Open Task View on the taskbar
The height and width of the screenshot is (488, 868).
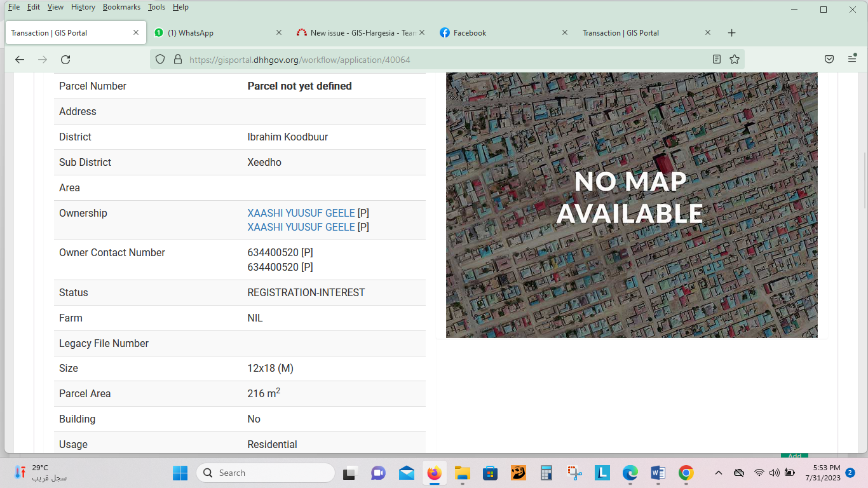(349, 473)
